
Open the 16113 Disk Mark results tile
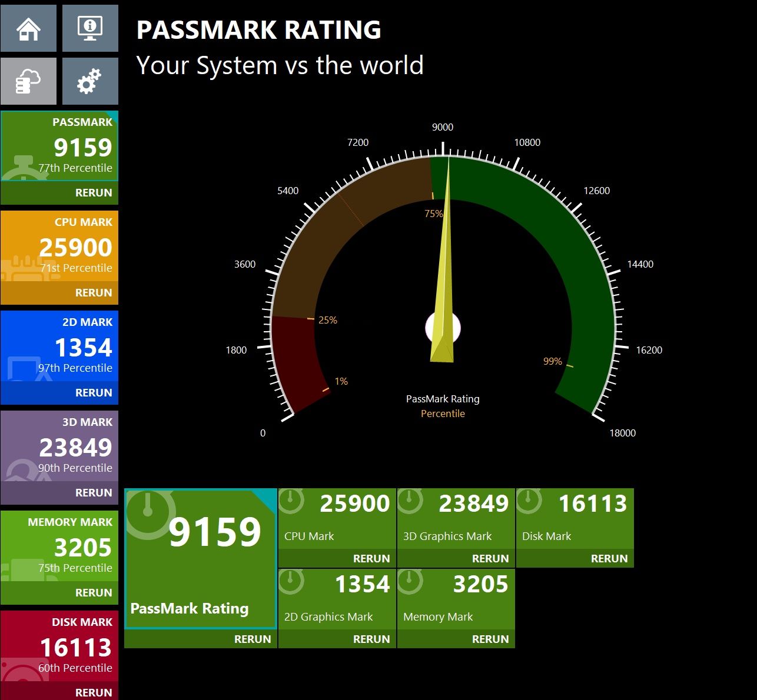[575, 519]
